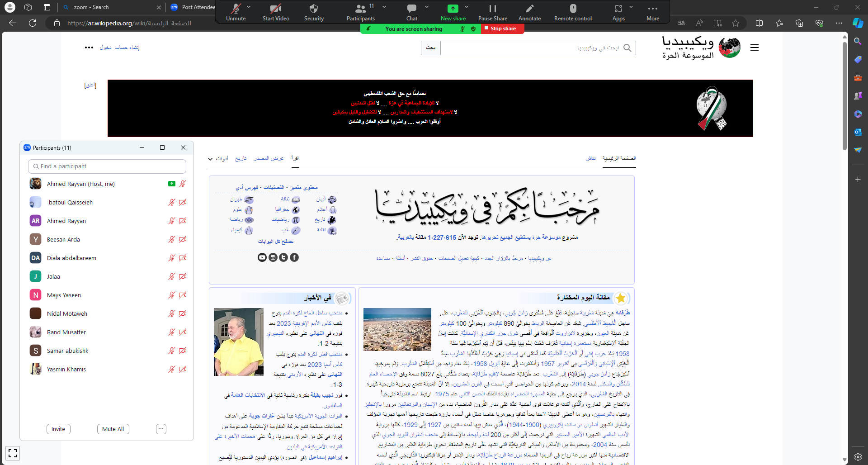This screenshot has height=465, width=868.
Task: Open Wikipedia's Facebook page icon
Action: coord(294,257)
